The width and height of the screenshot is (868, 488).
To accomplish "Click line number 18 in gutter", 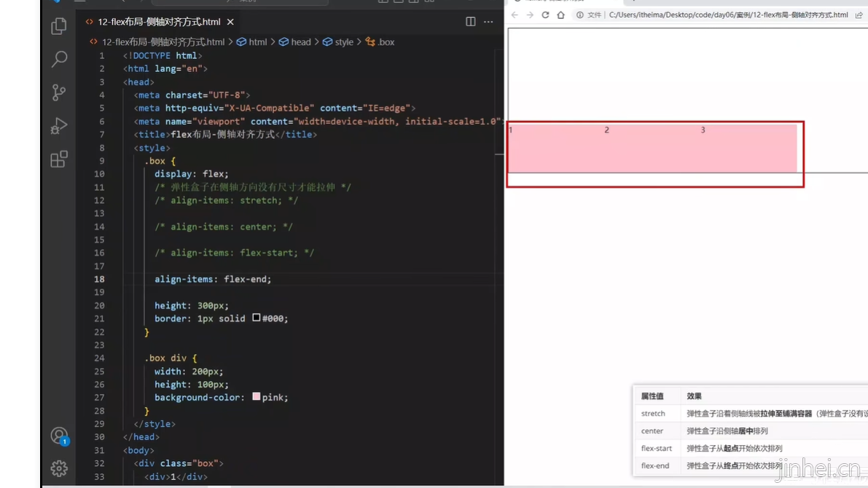I will tap(98, 279).
